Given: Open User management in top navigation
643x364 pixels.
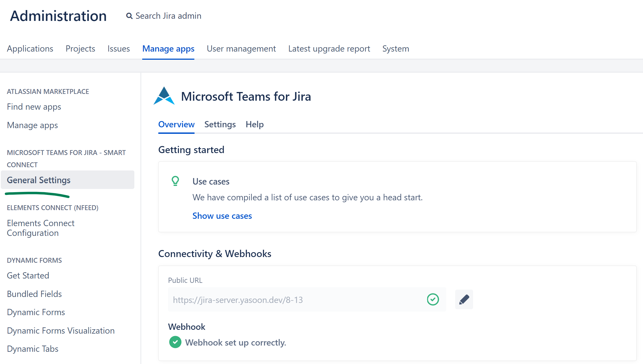Looking at the screenshot, I should (241, 49).
